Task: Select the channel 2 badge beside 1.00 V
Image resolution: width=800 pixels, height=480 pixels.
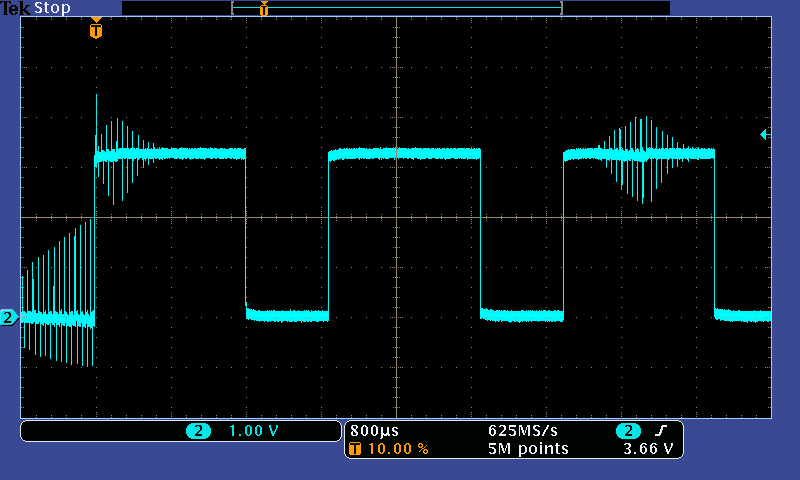Action: tap(198, 431)
